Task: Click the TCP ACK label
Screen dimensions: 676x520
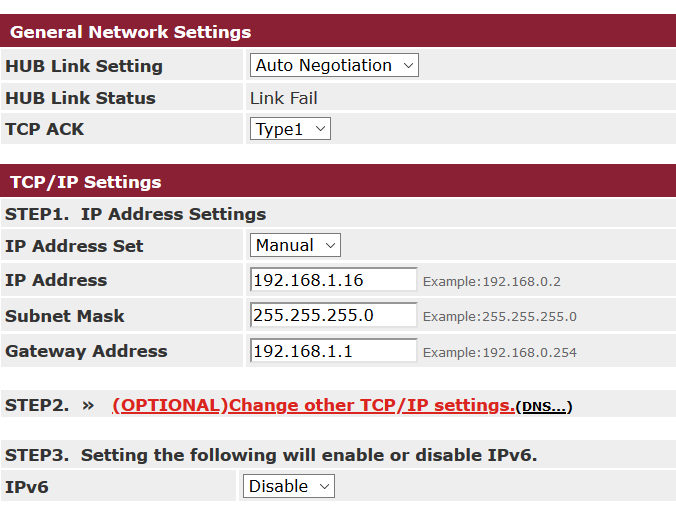Action: (45, 129)
